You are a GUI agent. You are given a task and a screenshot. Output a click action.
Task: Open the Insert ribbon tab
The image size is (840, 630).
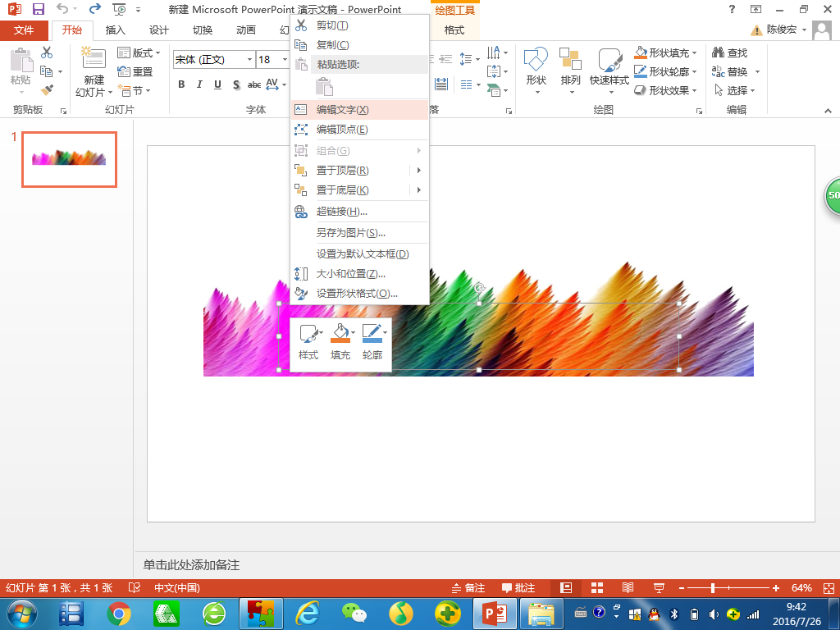(x=115, y=30)
